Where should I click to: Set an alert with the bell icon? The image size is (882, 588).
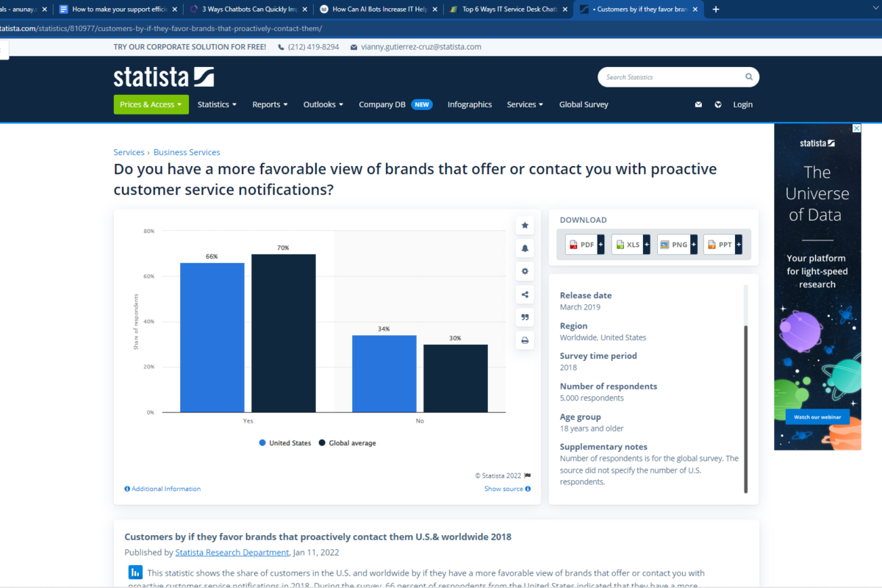click(x=525, y=248)
